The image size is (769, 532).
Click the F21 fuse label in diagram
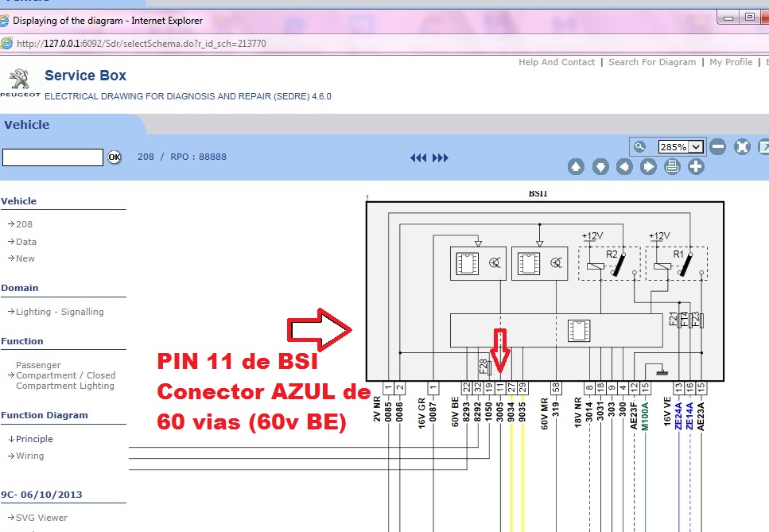click(674, 319)
